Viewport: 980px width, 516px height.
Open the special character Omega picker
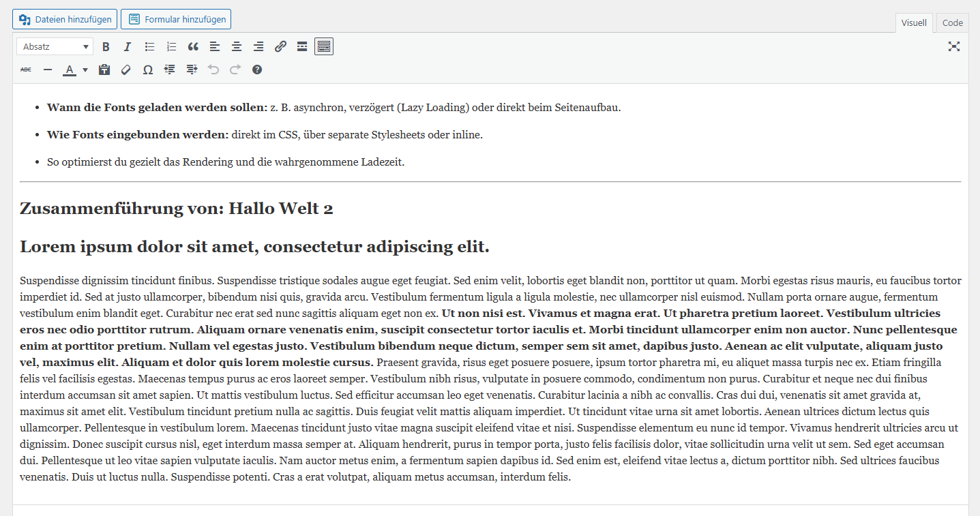tap(147, 70)
